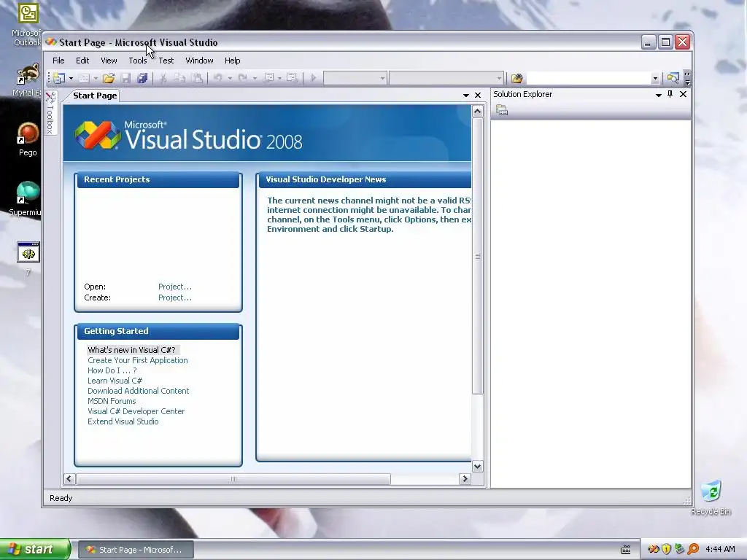Open the Test menu
The image size is (747, 560).
166,61
